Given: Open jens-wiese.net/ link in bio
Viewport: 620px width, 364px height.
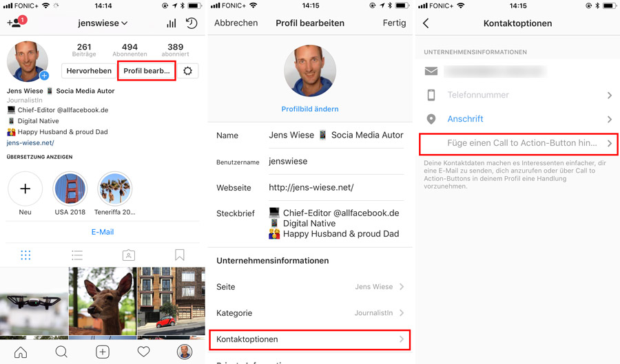Looking at the screenshot, I should [x=30, y=143].
